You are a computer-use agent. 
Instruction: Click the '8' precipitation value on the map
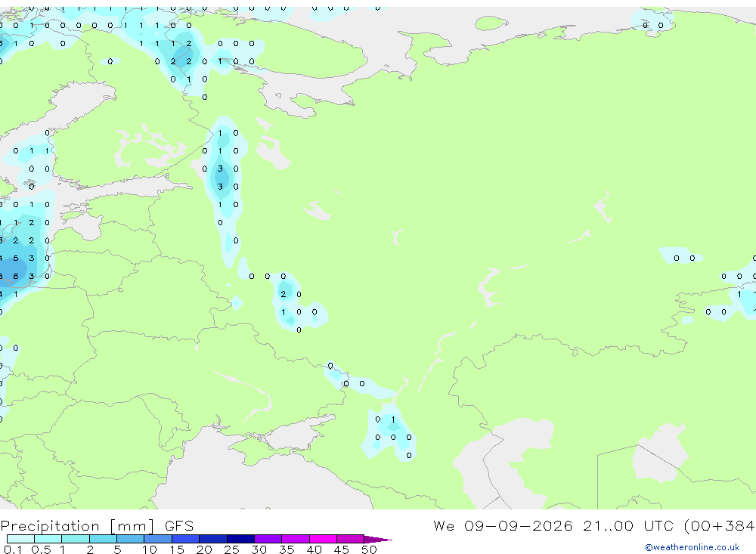point(16,277)
